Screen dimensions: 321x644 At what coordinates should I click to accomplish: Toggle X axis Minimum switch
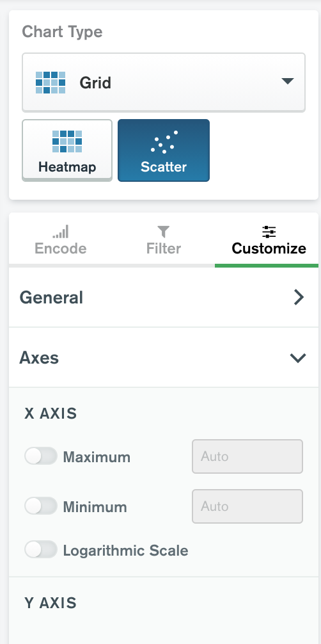pos(41,506)
